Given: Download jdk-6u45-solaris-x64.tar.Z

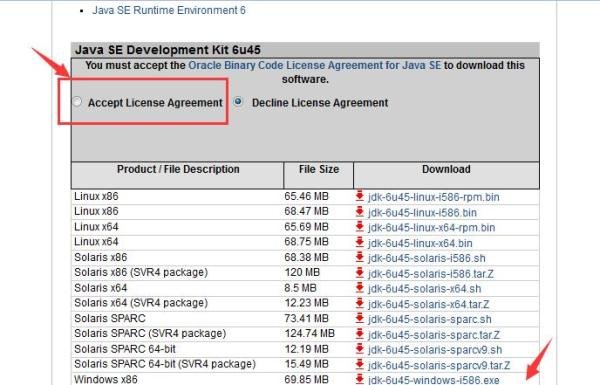Looking at the screenshot, I should [429, 304].
